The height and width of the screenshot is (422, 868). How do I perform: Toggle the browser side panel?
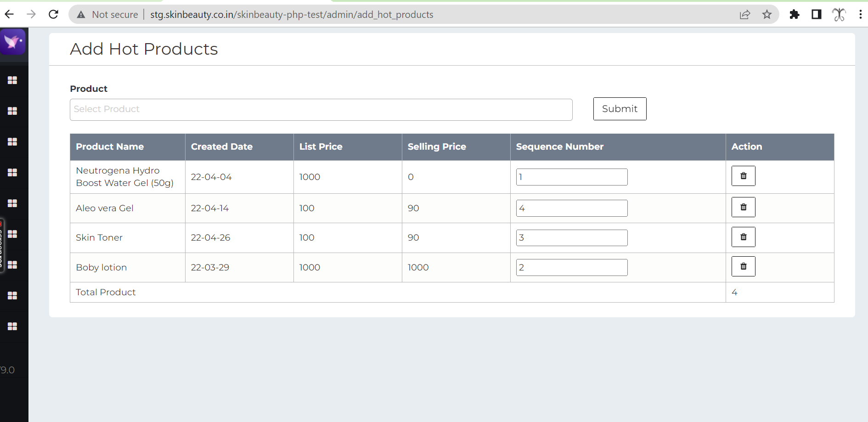816,14
